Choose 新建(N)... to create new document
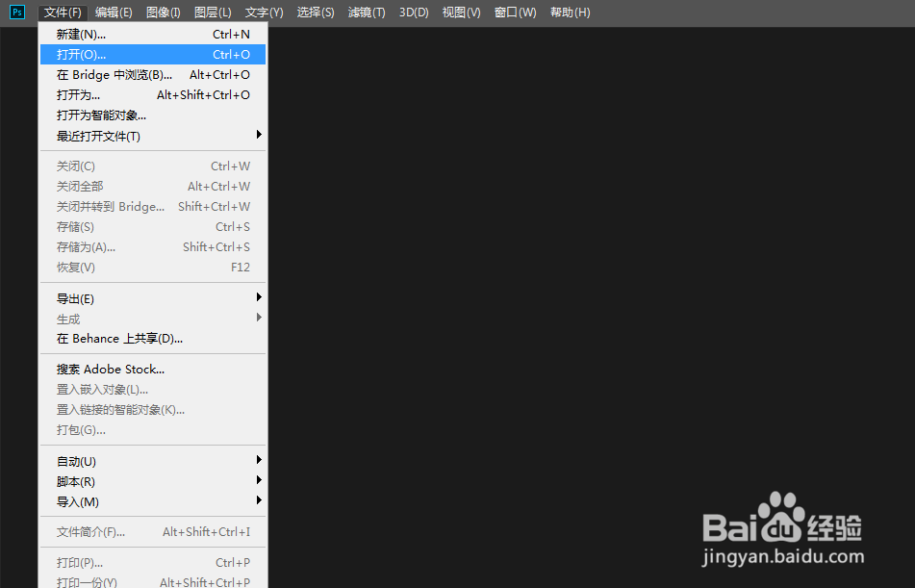This screenshot has width=915, height=588. point(153,35)
